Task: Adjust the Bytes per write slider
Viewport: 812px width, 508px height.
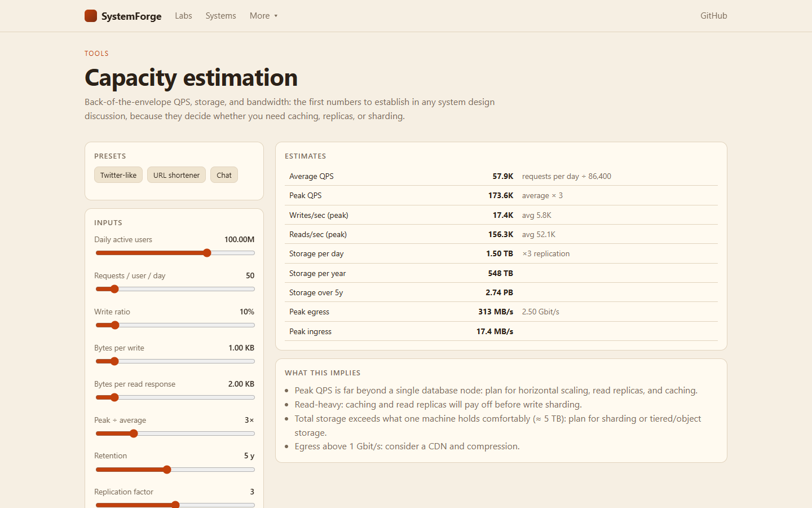Action: click(175, 361)
